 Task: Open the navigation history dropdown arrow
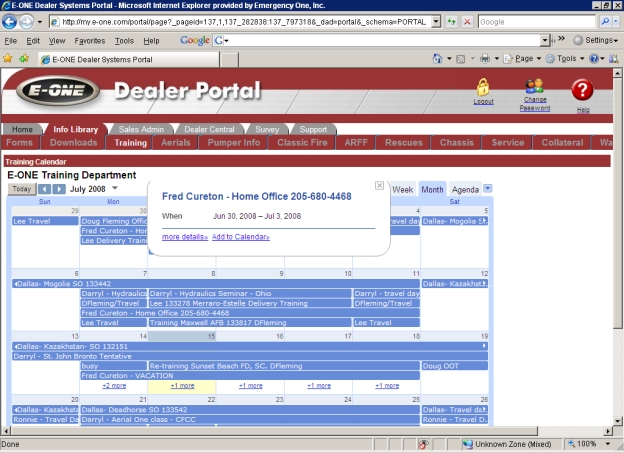point(40,22)
